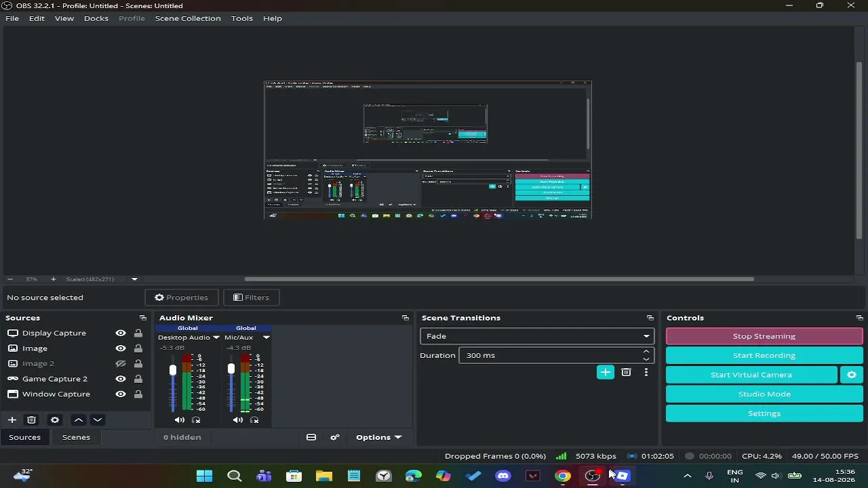Image resolution: width=868 pixels, height=488 pixels.
Task: Open the Tools menu
Action: pos(242,18)
